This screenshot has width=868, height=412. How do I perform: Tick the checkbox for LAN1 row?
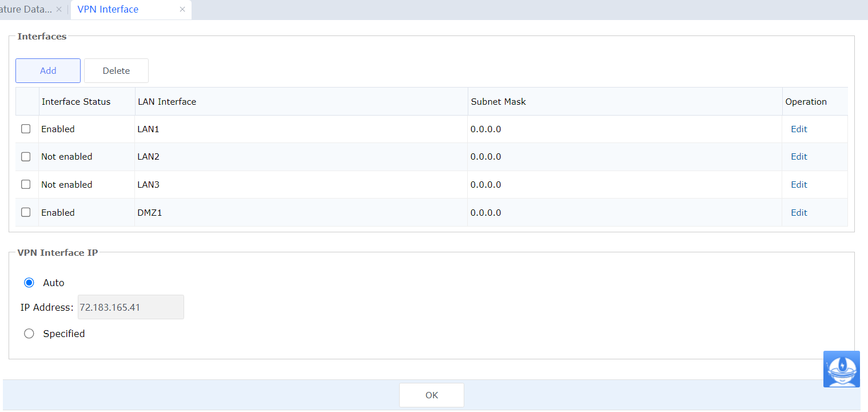tap(26, 129)
